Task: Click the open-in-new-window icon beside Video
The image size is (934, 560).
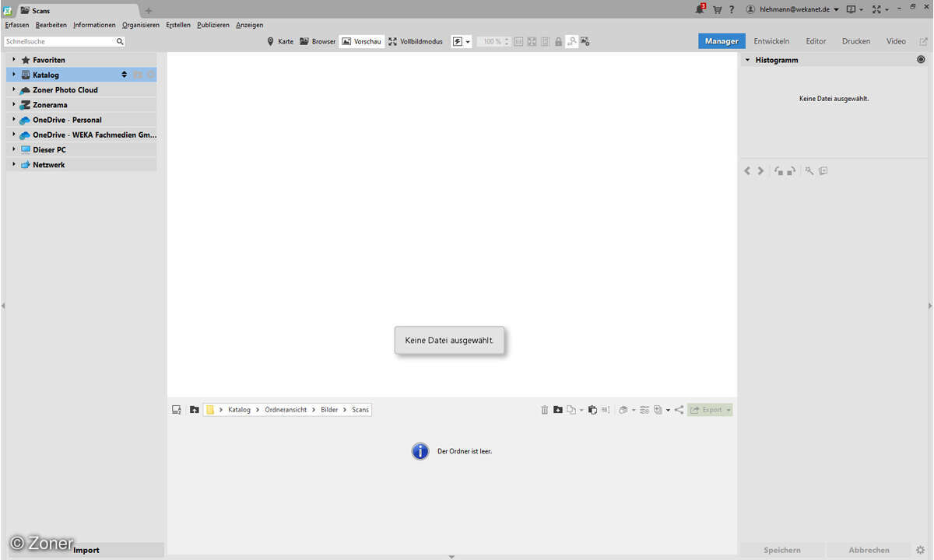Action: pyautogui.click(x=923, y=41)
